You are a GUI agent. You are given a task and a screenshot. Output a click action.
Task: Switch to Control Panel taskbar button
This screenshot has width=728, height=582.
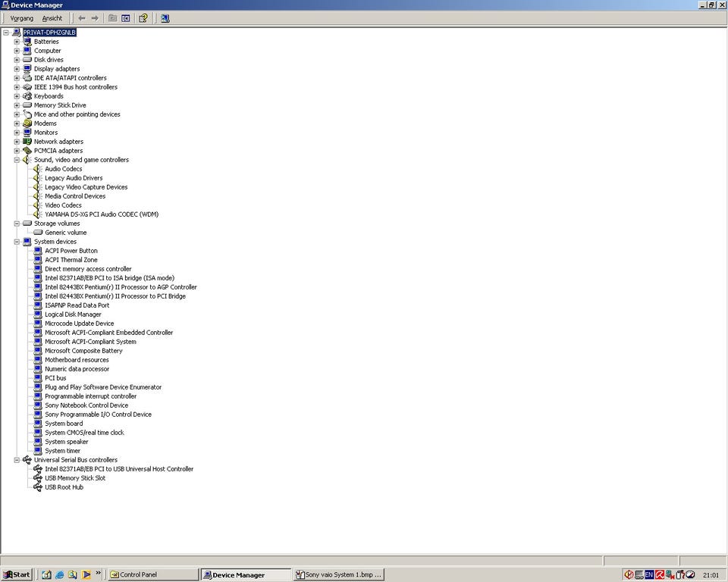point(152,574)
